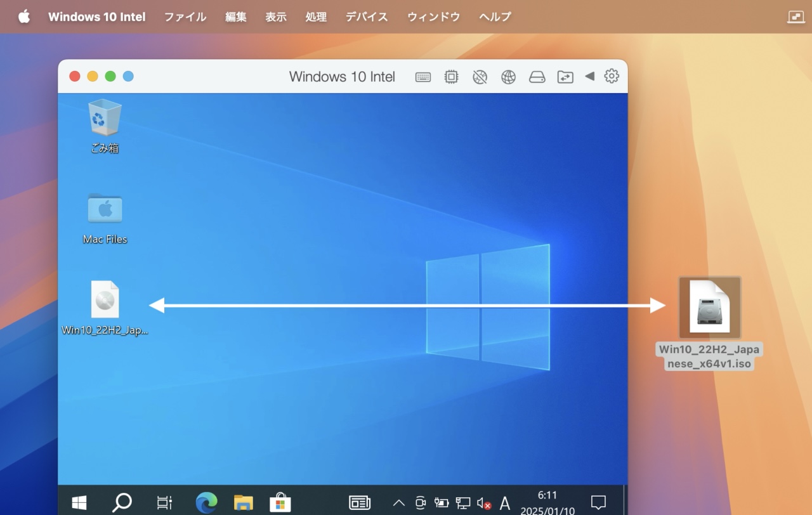Click the keyboard icon in the VM toolbar
The height and width of the screenshot is (515, 812).
pyautogui.click(x=423, y=77)
